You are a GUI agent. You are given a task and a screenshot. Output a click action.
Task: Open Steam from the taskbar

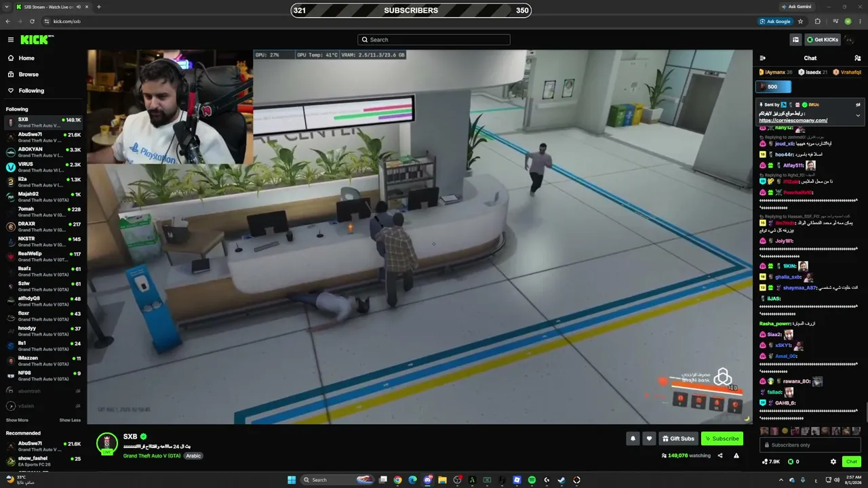coord(561,480)
